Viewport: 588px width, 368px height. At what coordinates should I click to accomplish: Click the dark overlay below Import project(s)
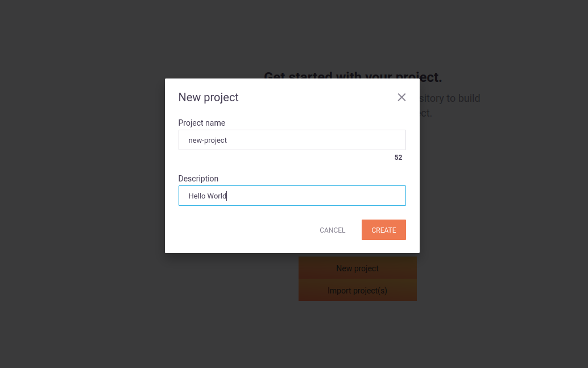(x=357, y=334)
